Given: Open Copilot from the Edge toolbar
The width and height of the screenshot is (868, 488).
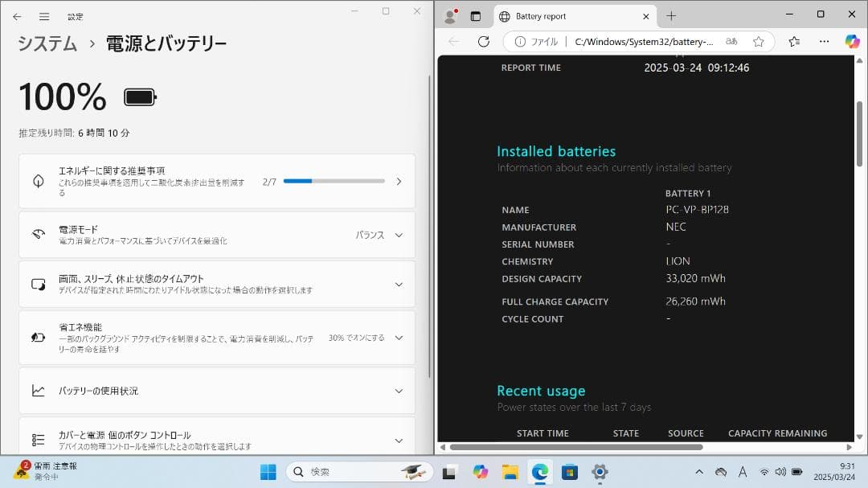Looking at the screenshot, I should (x=850, y=42).
